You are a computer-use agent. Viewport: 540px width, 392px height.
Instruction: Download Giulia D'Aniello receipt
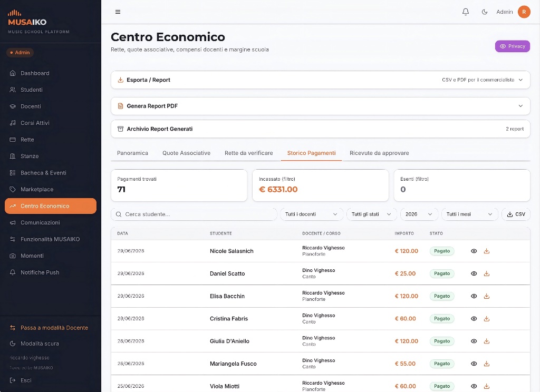(487, 341)
